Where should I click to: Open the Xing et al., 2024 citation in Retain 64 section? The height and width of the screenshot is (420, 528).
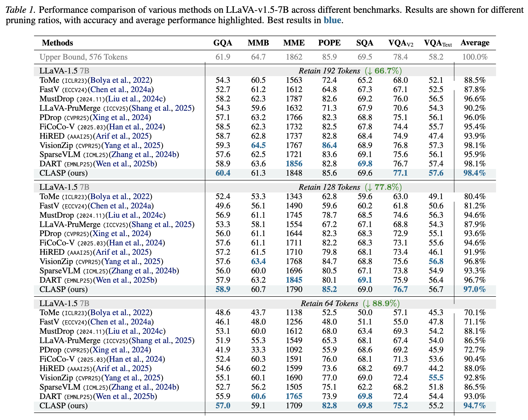pos(120,350)
